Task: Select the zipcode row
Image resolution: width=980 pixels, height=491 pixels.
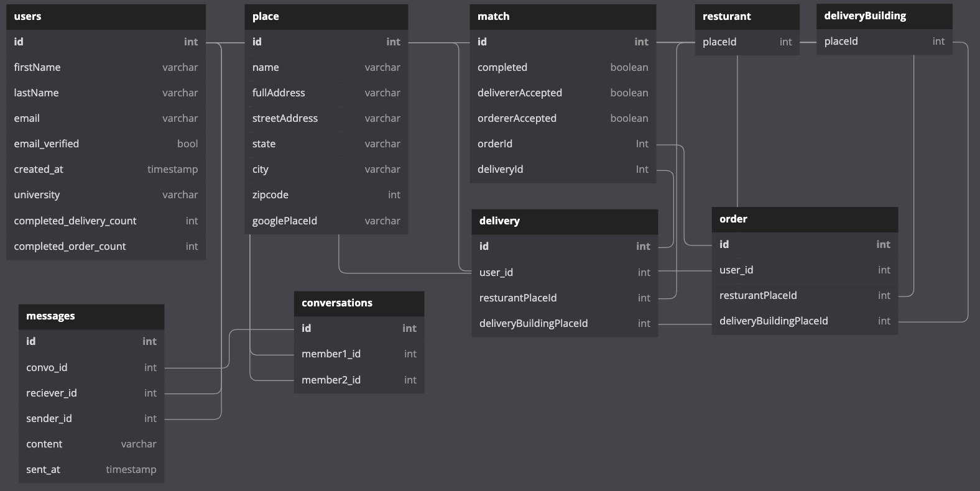Action: pos(326,195)
